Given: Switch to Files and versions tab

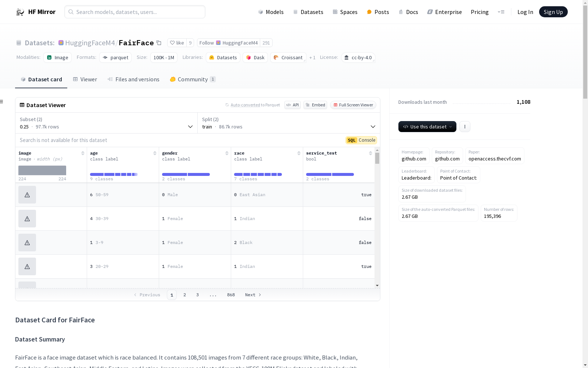Looking at the screenshot, I should pyautogui.click(x=133, y=79).
